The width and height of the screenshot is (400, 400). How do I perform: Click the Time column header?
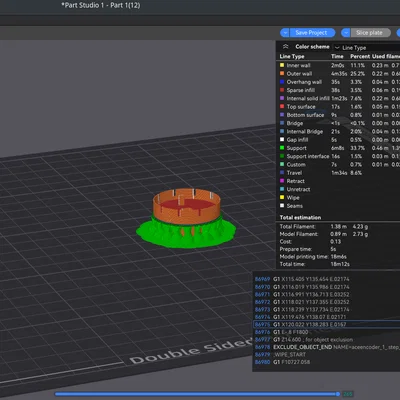(337, 56)
